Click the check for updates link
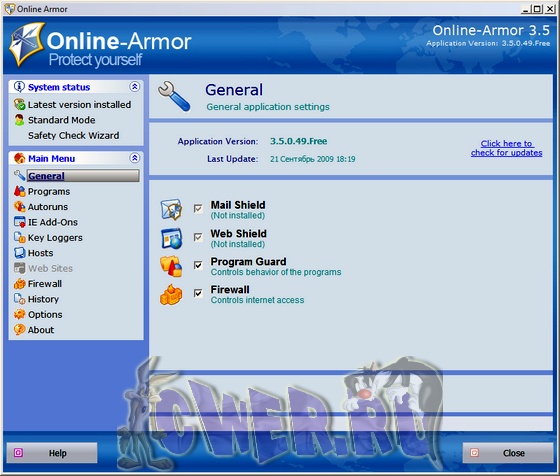 point(506,148)
